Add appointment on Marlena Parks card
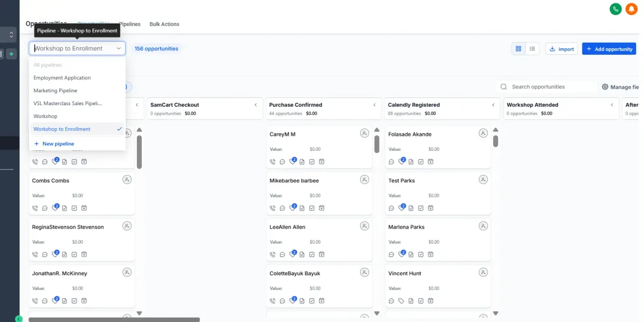Viewport: 644px width, 322px height. [x=431, y=254]
